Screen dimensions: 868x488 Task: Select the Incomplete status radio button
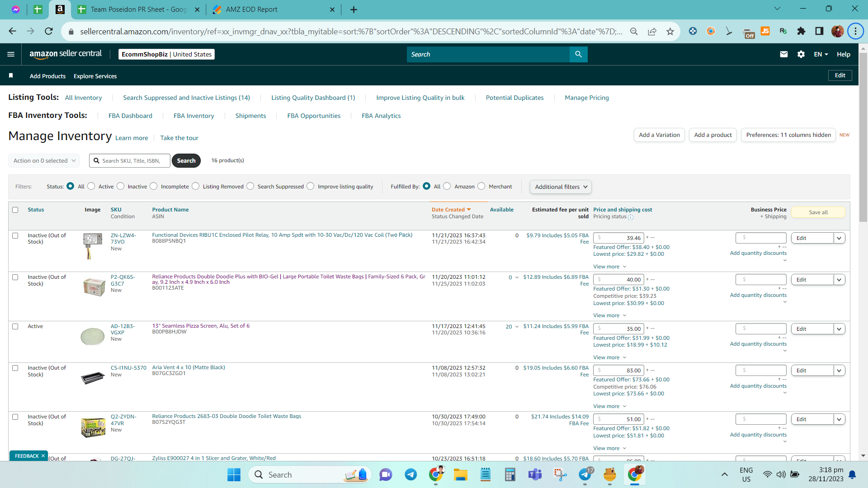pyautogui.click(x=154, y=186)
